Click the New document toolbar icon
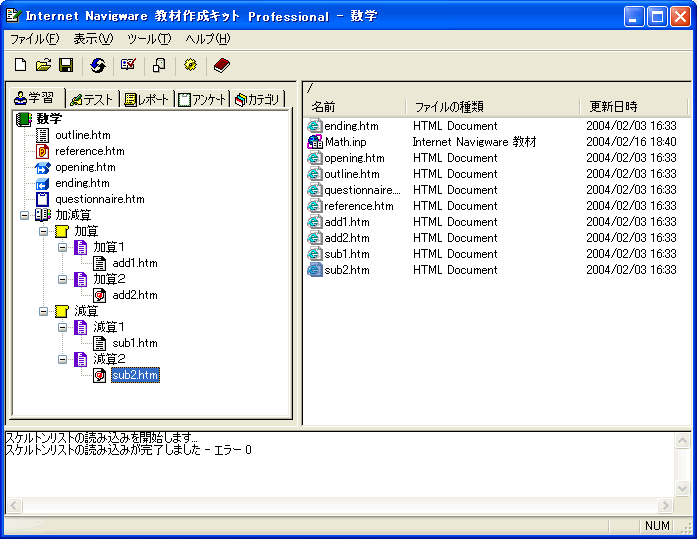The height and width of the screenshot is (539, 697). 20,65
